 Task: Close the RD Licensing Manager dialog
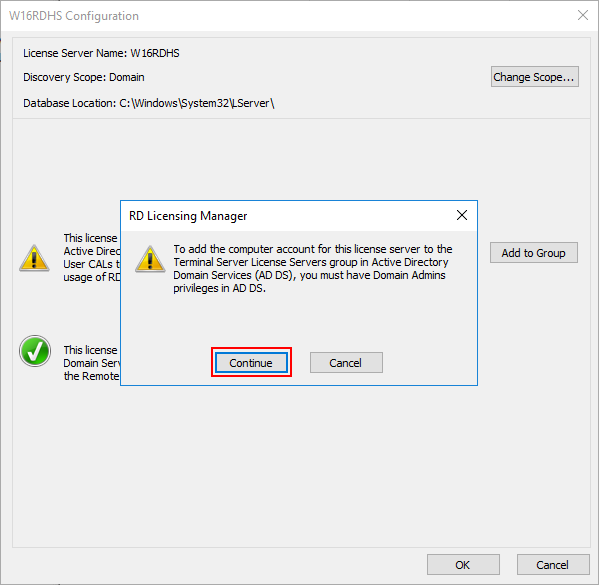[462, 215]
